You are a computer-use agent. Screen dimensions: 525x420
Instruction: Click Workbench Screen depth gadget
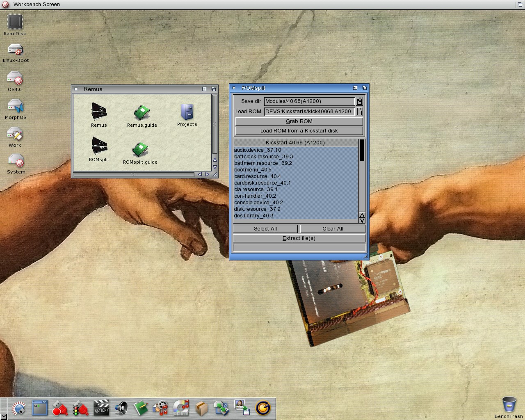click(x=520, y=4)
